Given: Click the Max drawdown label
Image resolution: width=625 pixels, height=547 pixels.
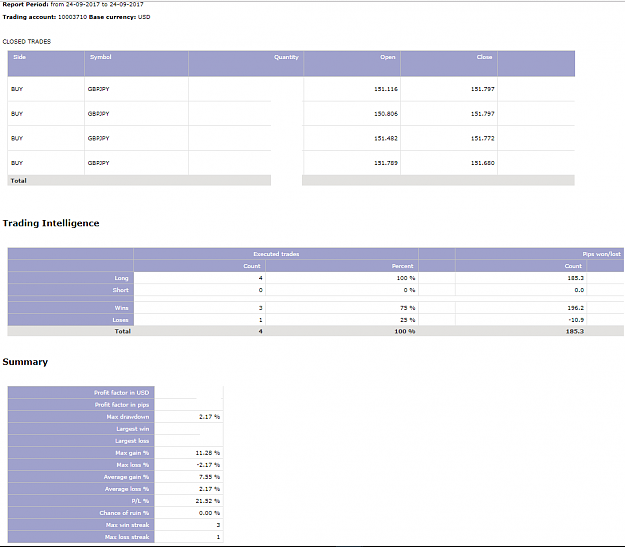Looking at the screenshot, I should pyautogui.click(x=128, y=417).
